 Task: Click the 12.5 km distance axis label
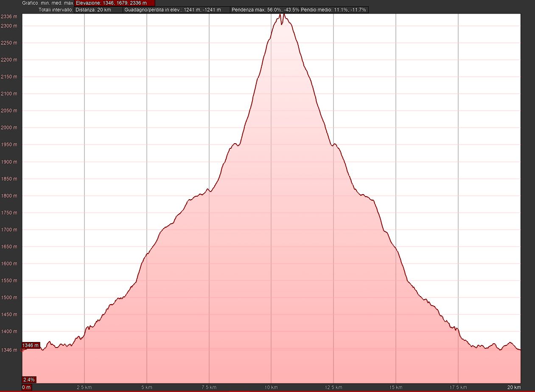(x=333, y=387)
